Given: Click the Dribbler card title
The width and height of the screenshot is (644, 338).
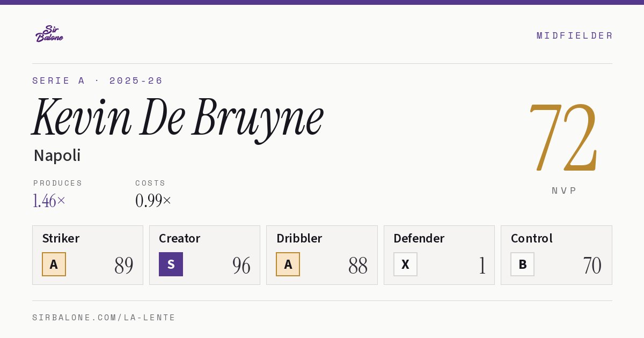Looking at the screenshot, I should pyautogui.click(x=298, y=238).
